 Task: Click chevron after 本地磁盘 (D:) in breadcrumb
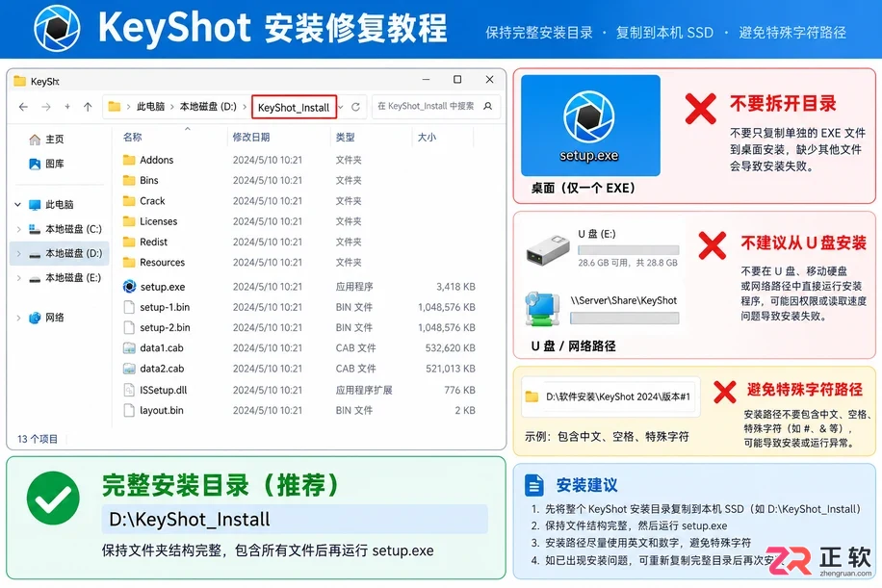pos(245,107)
